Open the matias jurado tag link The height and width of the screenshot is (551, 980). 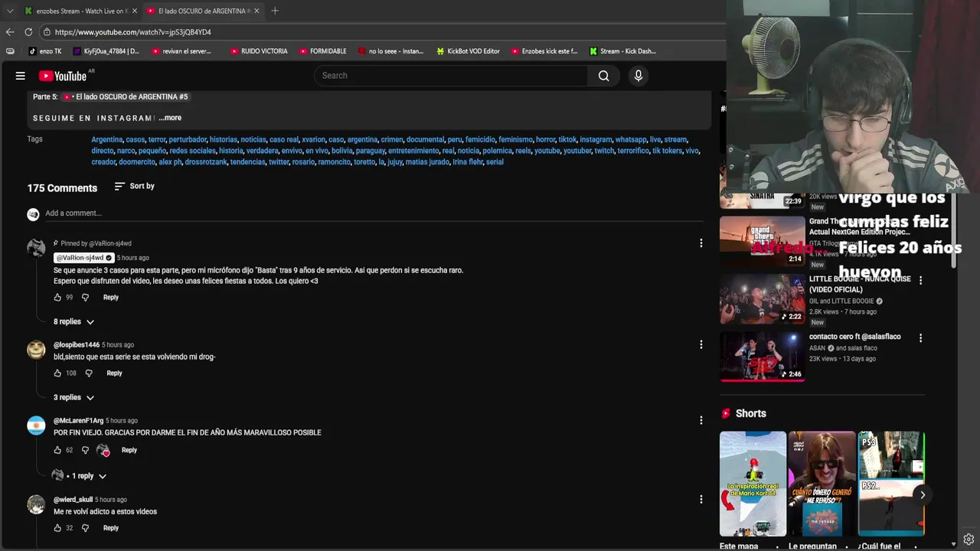point(427,162)
